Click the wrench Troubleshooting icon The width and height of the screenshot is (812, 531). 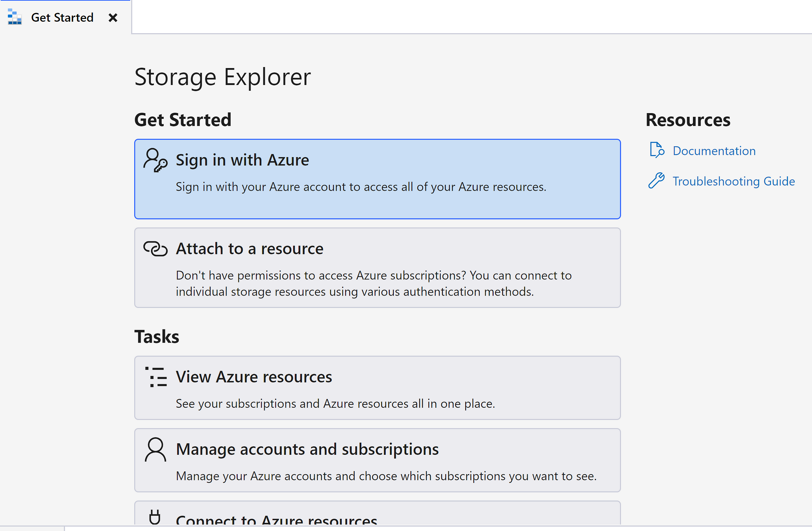click(x=656, y=180)
